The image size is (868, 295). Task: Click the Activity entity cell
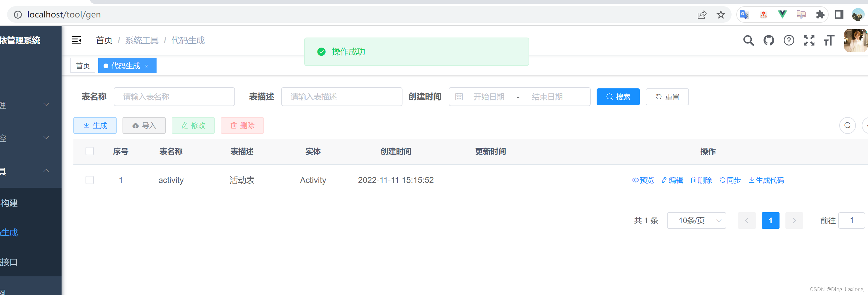point(313,180)
